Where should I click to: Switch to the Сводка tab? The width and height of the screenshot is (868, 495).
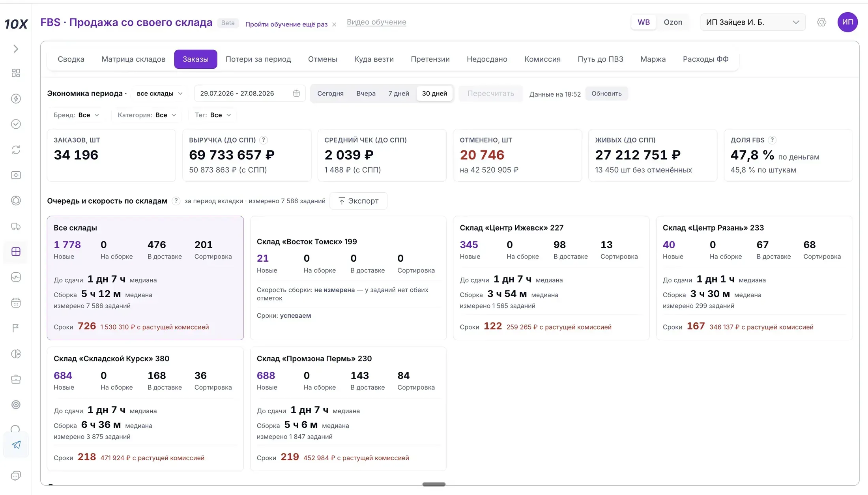71,59
